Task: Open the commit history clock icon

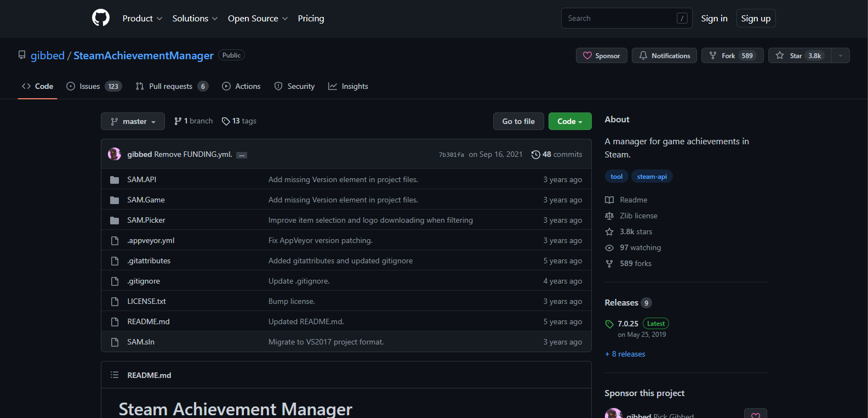Action: pos(535,155)
